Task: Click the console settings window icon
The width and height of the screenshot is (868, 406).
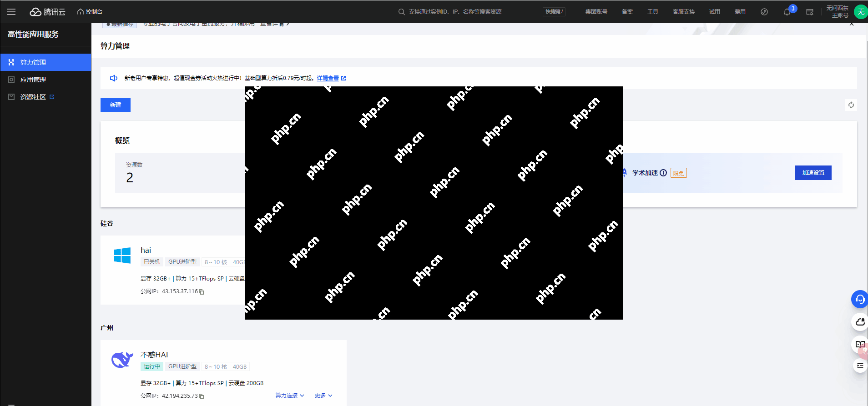Action: click(x=810, y=12)
